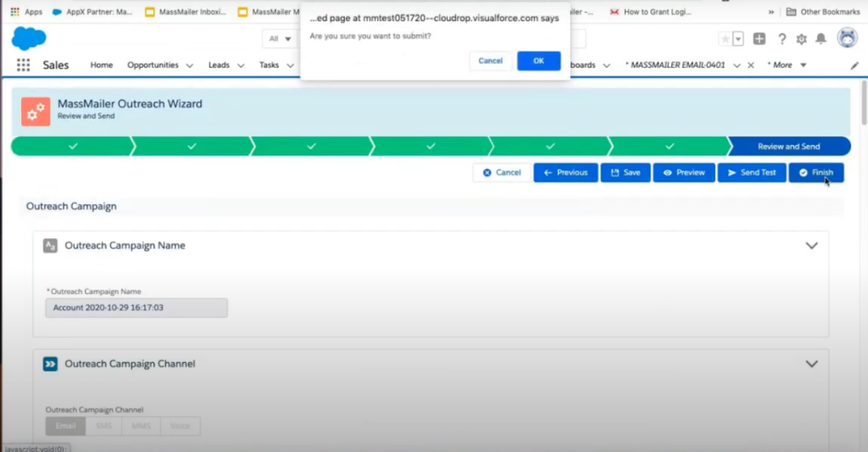Save the outreach campaign

coord(626,172)
